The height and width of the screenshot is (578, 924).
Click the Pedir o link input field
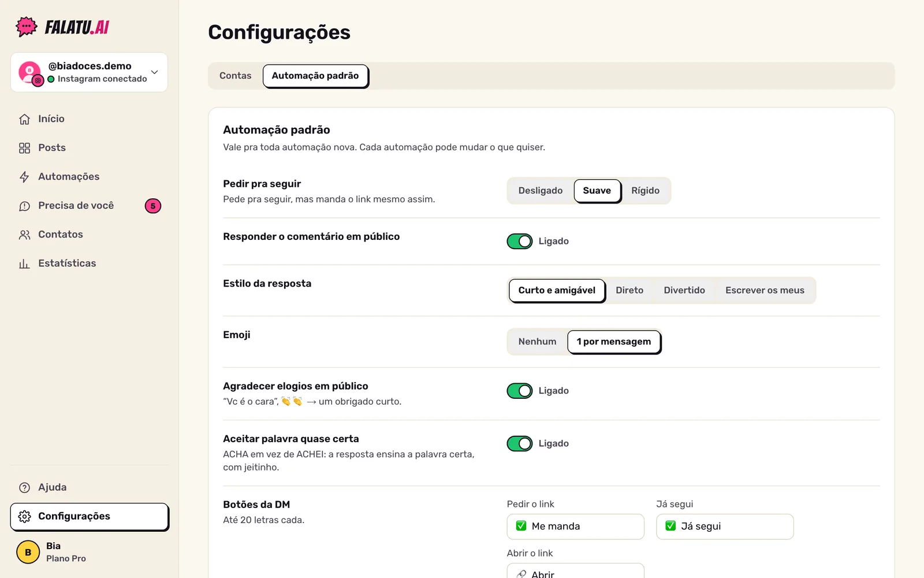576,527
